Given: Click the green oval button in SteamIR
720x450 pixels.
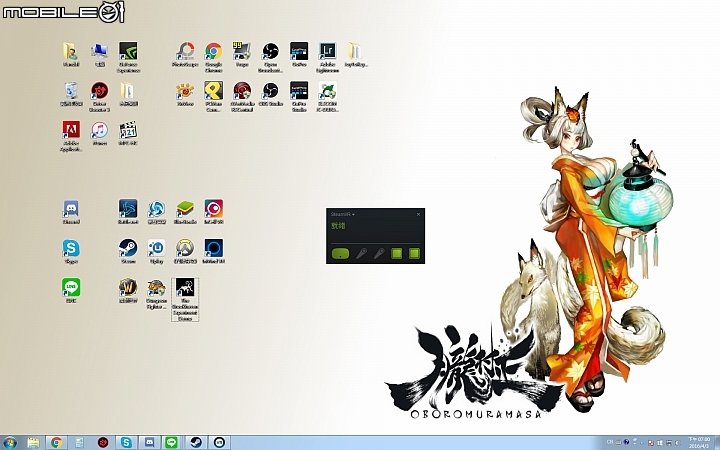Looking at the screenshot, I should pyautogui.click(x=340, y=253).
